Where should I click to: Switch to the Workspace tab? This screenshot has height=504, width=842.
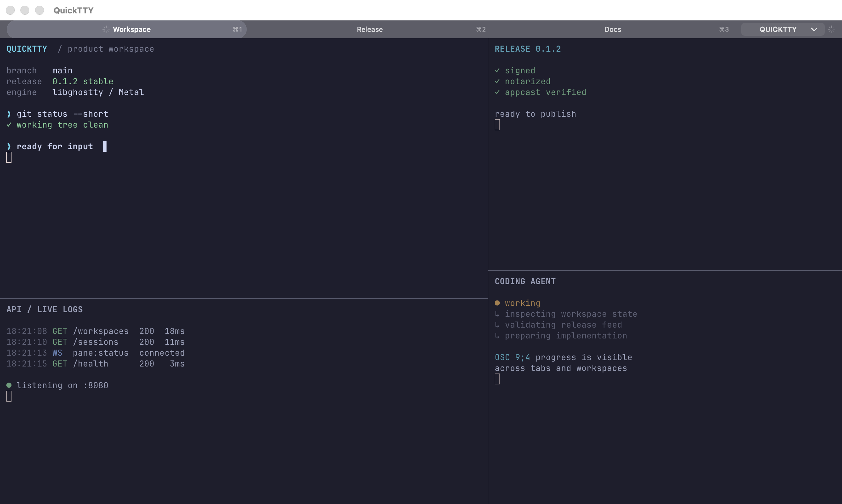[127, 29]
